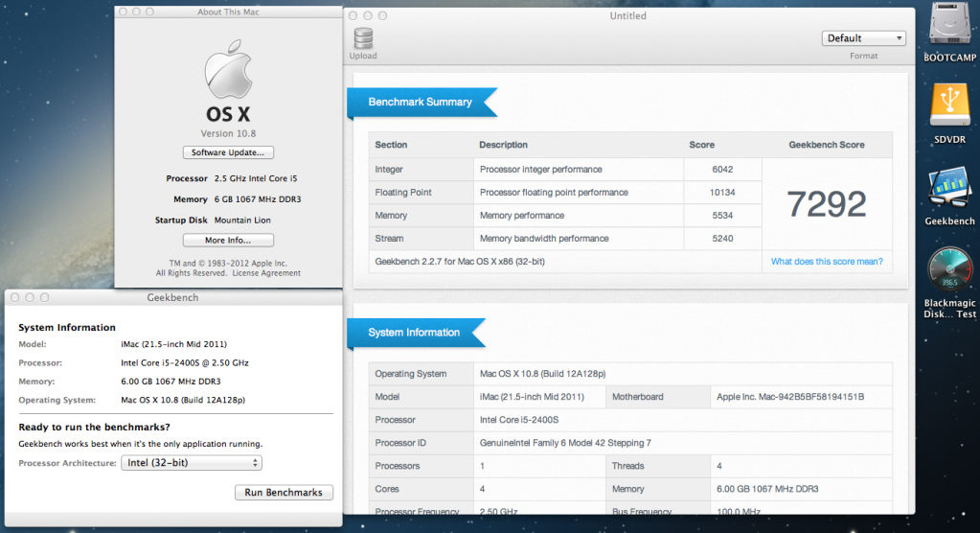Viewport: 980px width, 533px height.
Task: Click the Threads label in results table
Action: (x=627, y=466)
